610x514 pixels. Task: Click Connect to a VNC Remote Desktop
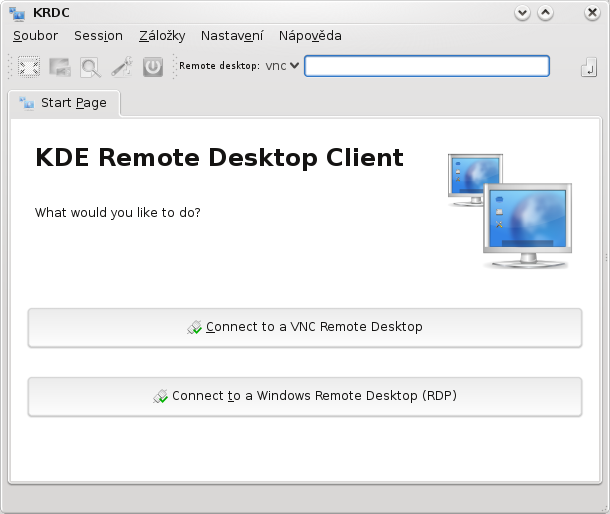pyautogui.click(x=305, y=328)
